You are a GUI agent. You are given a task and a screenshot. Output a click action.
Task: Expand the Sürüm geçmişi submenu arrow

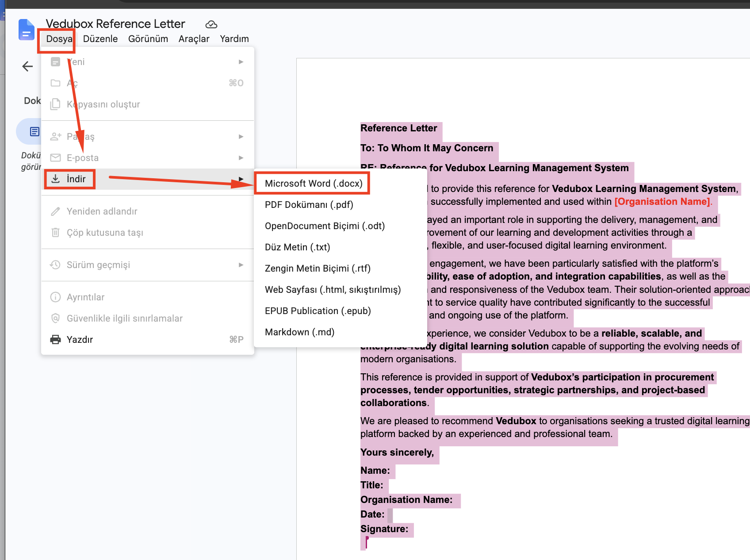241,265
